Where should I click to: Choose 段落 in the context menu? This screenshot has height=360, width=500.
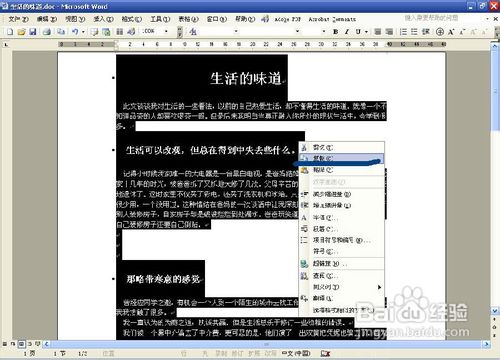point(342,229)
